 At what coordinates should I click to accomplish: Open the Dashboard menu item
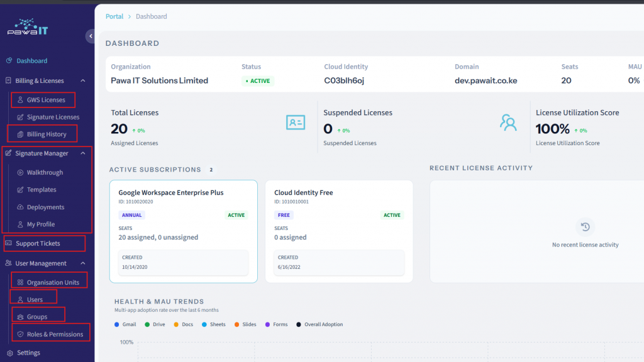point(31,61)
